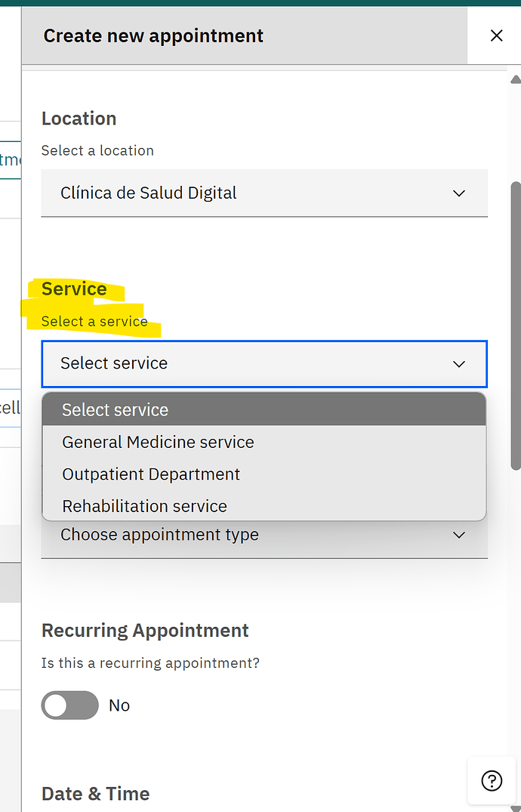The width and height of the screenshot is (521, 812).
Task: Expand the Choose appointment type dropdown
Action: pyautogui.click(x=264, y=539)
